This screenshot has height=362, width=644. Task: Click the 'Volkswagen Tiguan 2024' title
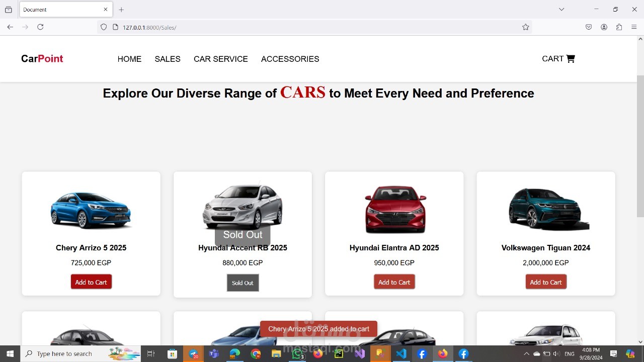click(x=546, y=248)
